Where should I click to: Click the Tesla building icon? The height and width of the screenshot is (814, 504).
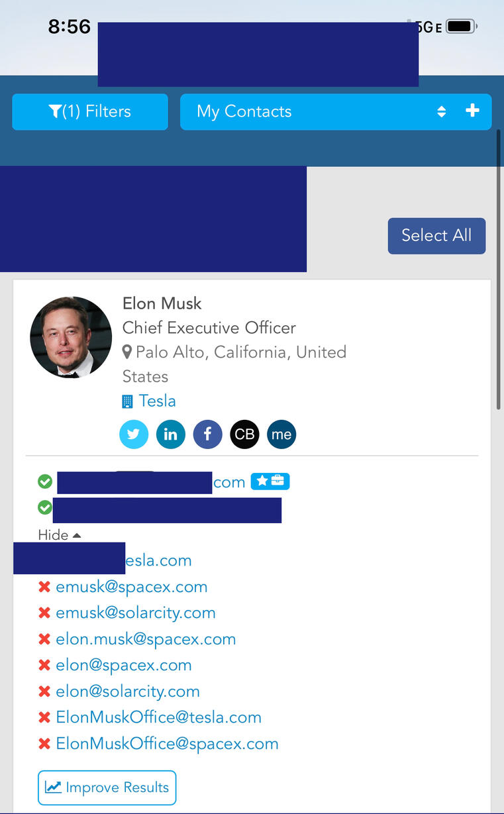(128, 401)
